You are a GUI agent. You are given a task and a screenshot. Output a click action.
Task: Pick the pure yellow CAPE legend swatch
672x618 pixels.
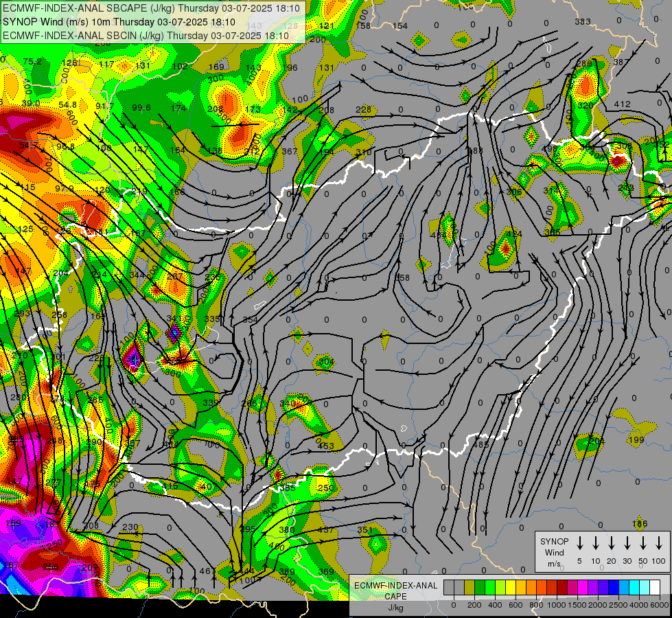point(511,587)
